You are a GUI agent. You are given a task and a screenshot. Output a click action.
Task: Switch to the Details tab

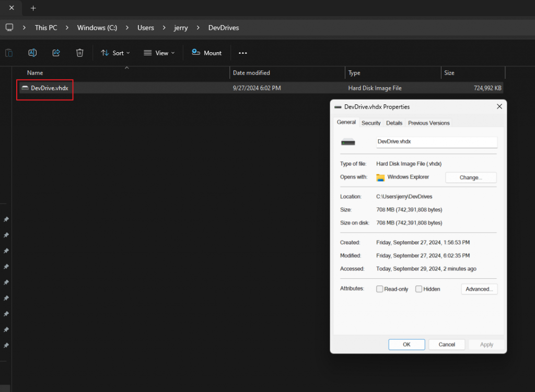point(394,123)
